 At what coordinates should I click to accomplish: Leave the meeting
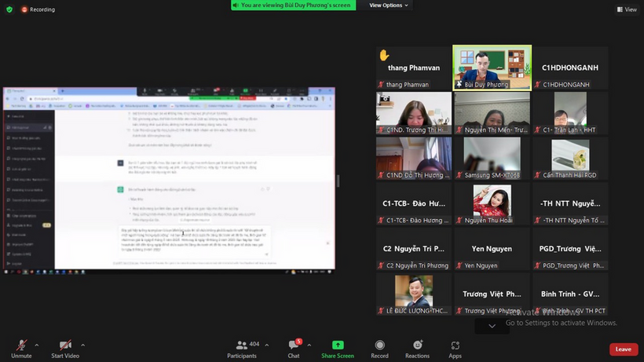[x=623, y=349]
